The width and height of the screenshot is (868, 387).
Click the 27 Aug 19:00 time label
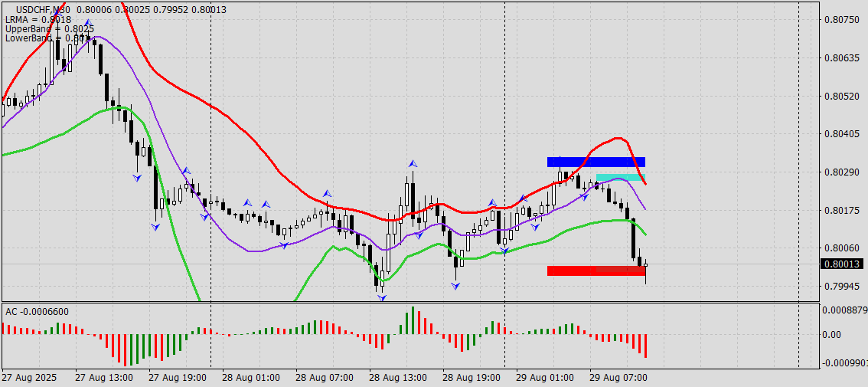[178, 378]
